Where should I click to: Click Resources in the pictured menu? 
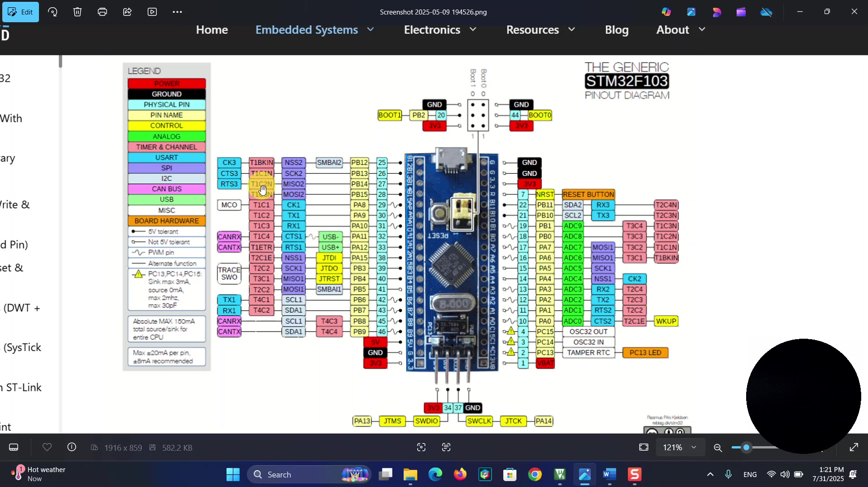tap(533, 30)
